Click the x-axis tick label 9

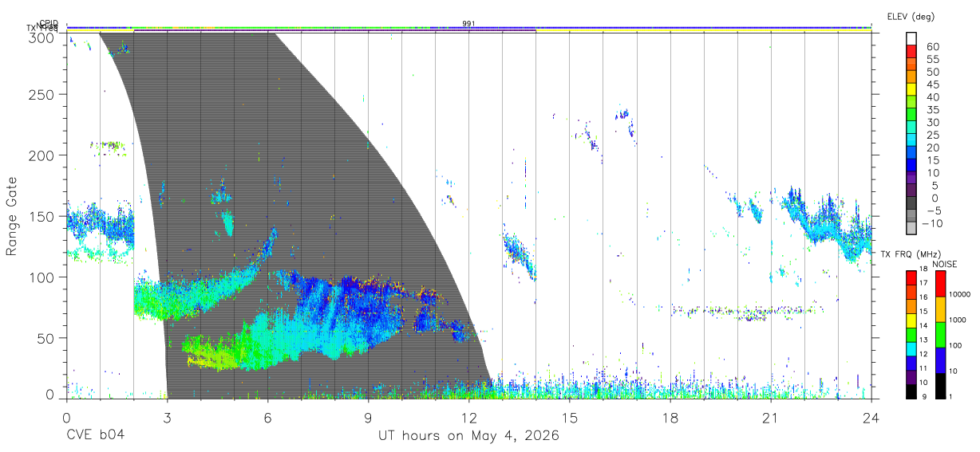coord(368,418)
